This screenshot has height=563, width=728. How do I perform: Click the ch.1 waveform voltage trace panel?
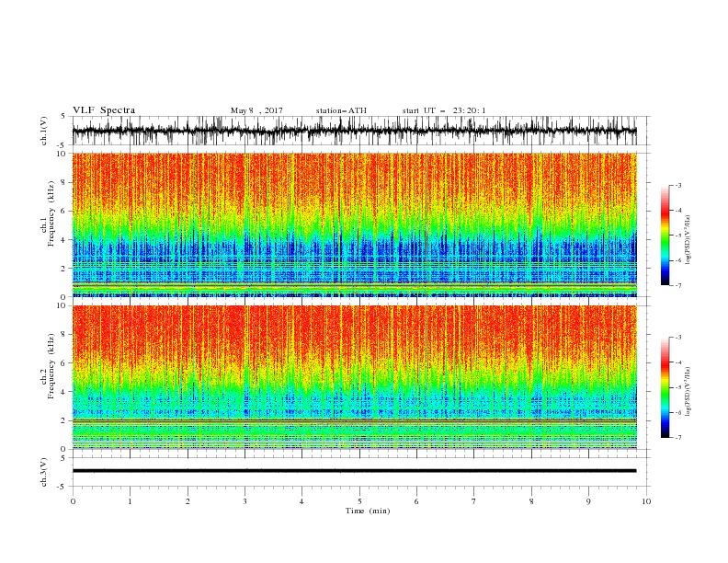(354, 131)
